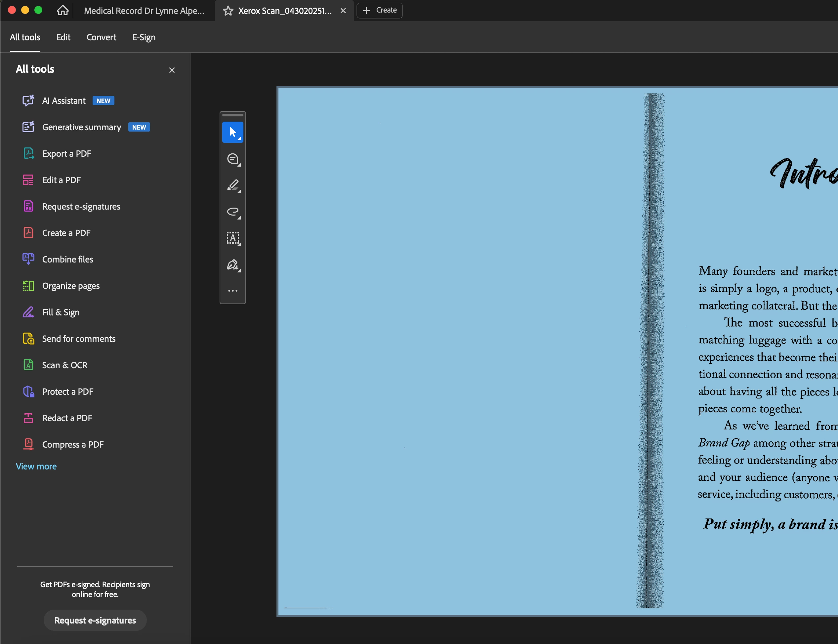Switch to Medical Record document tab

[x=144, y=11]
